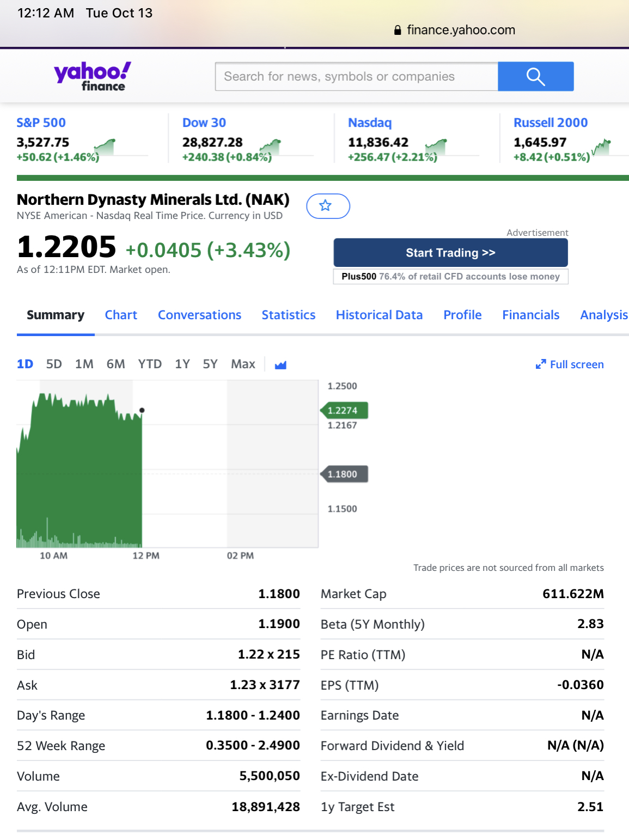Expand chart using the Full screen icon

pyautogui.click(x=540, y=365)
